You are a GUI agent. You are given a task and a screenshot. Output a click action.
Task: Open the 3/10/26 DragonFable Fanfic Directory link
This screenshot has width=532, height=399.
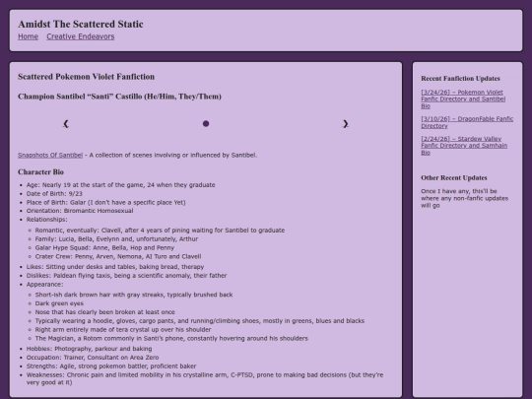pyautogui.click(x=467, y=122)
